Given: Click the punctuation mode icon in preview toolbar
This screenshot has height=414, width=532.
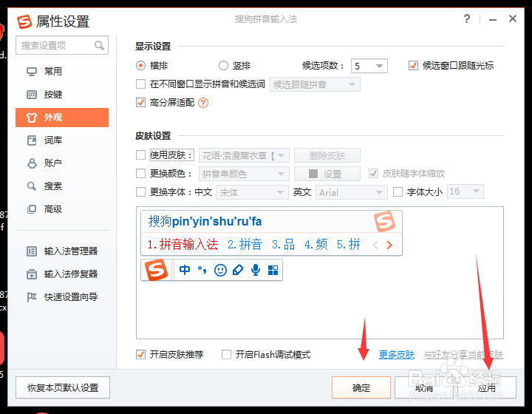Looking at the screenshot, I should click(x=202, y=270).
